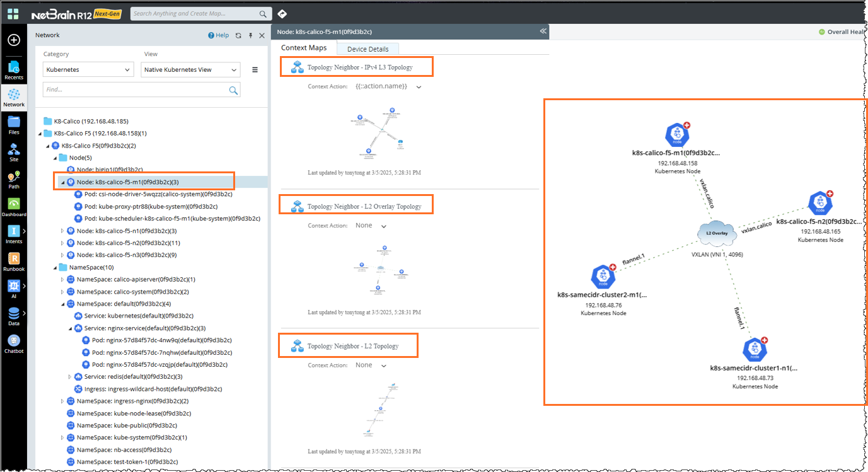Expand Node: k8s-calico-f5-n2 tree item

(x=62, y=243)
